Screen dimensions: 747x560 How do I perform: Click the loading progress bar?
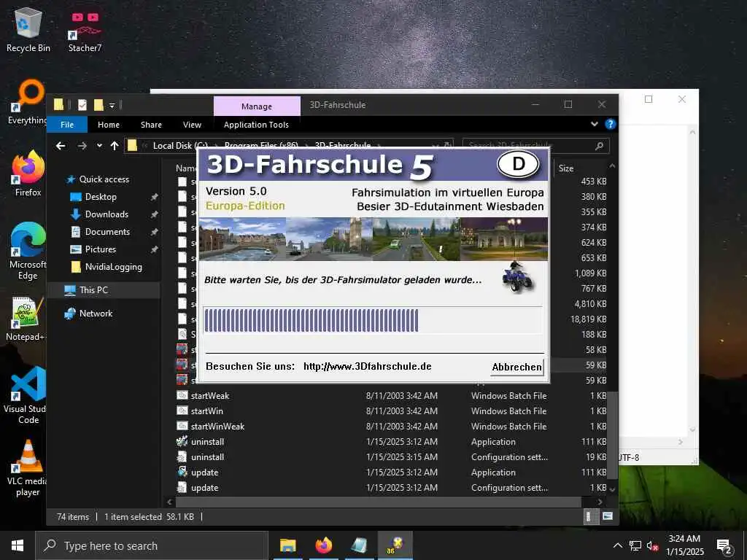click(x=373, y=320)
